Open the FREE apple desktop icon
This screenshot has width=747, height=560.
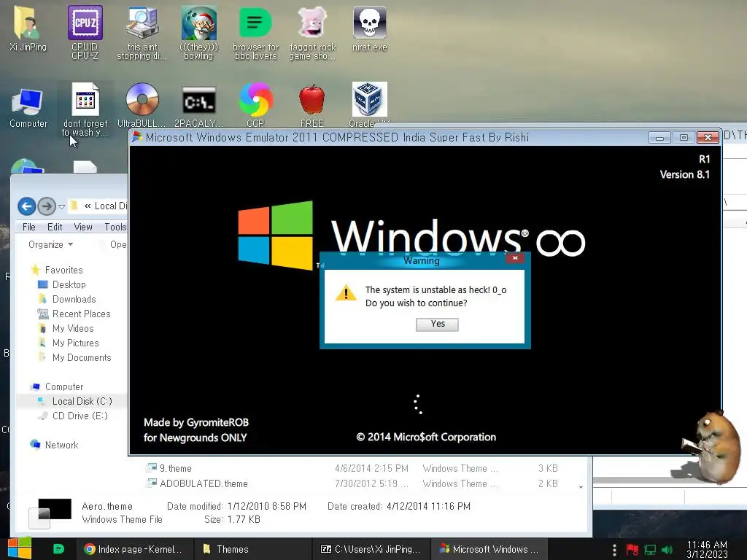[x=312, y=106]
